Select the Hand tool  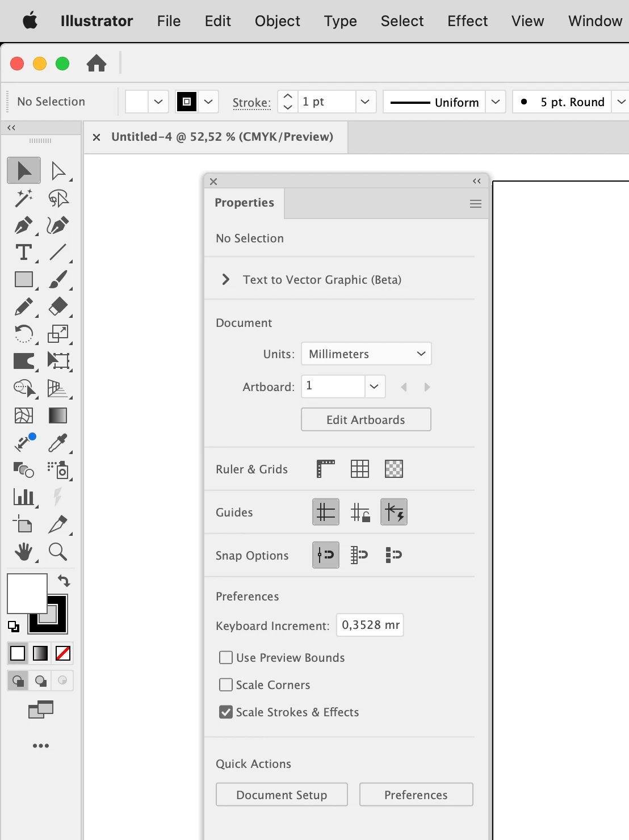pos(24,552)
